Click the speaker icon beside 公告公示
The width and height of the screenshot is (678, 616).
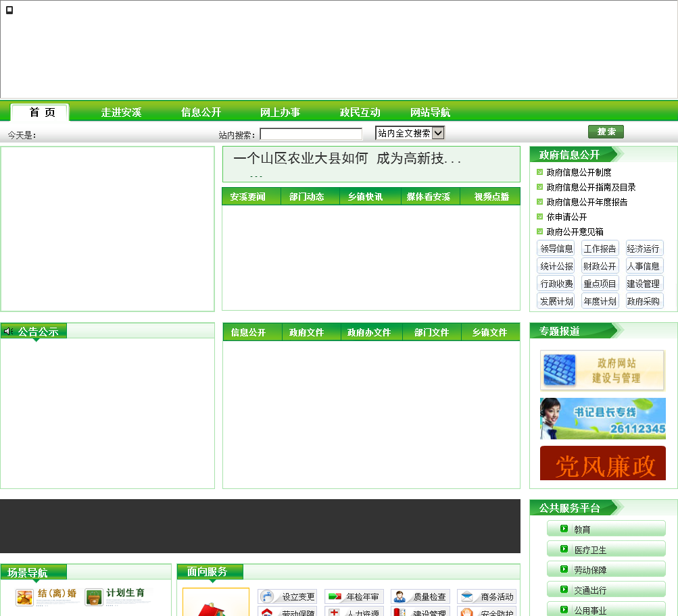point(9,332)
